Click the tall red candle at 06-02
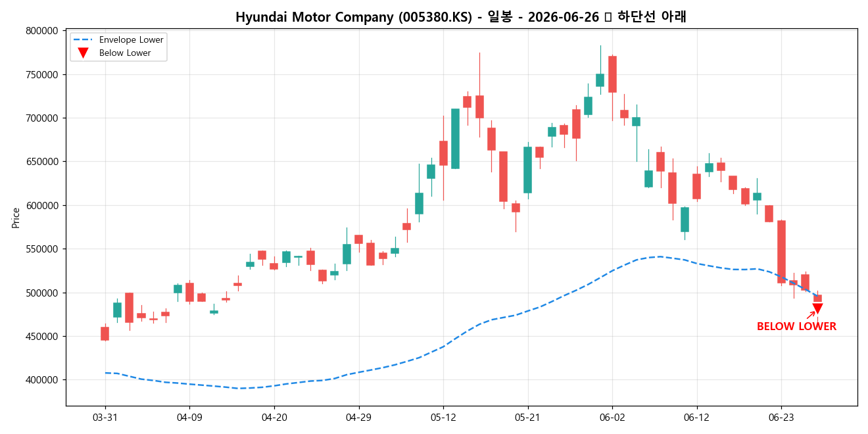The width and height of the screenshot is (868, 434). tap(612, 74)
